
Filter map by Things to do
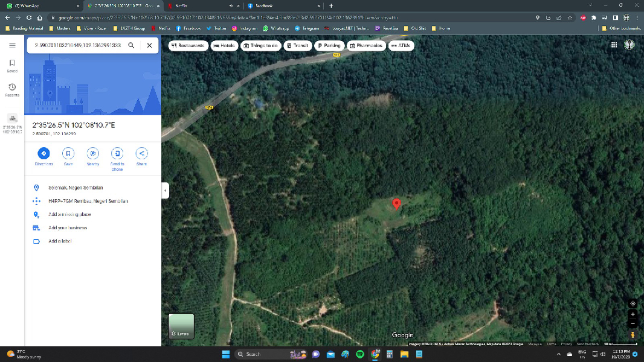click(x=261, y=45)
